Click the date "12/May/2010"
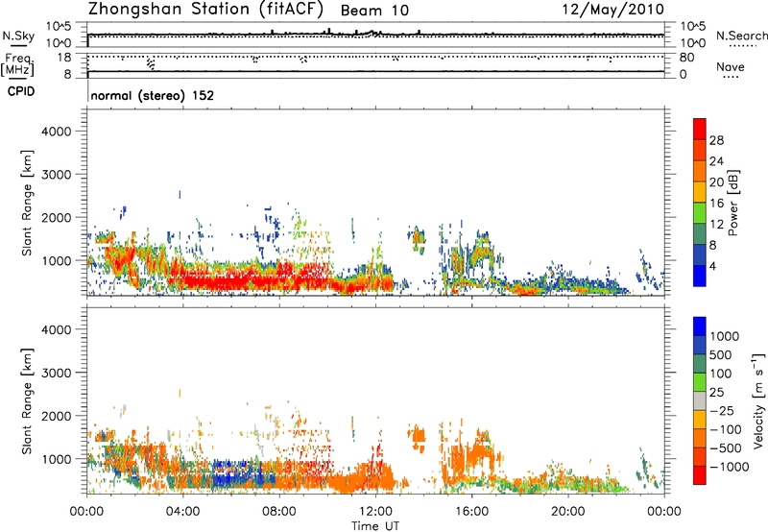The height and width of the screenshot is (532, 768). click(612, 10)
